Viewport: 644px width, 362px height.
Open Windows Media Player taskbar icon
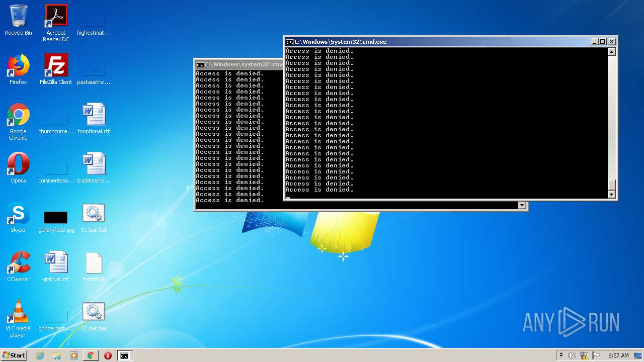(x=74, y=355)
